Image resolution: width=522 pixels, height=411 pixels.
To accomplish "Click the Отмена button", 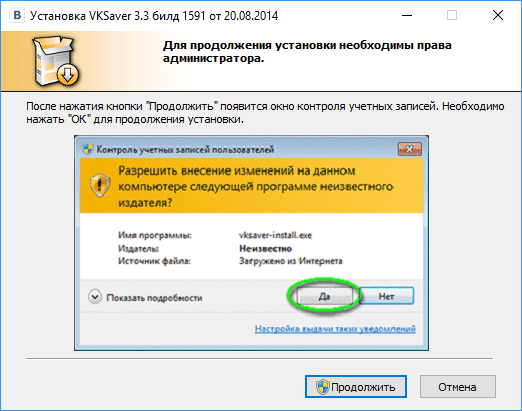I will (457, 387).
